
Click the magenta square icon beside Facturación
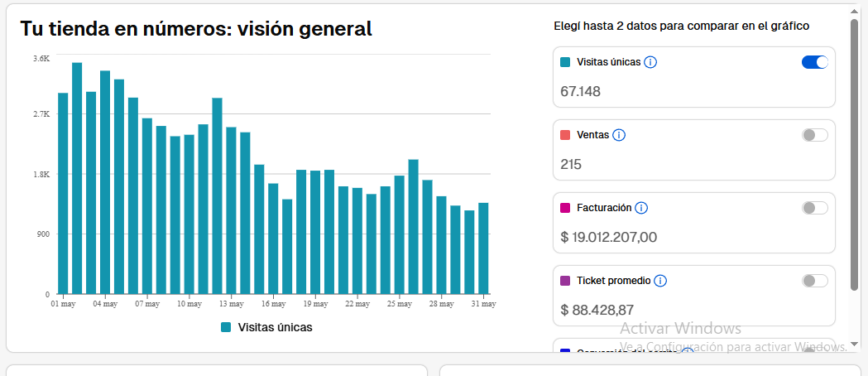coord(565,208)
